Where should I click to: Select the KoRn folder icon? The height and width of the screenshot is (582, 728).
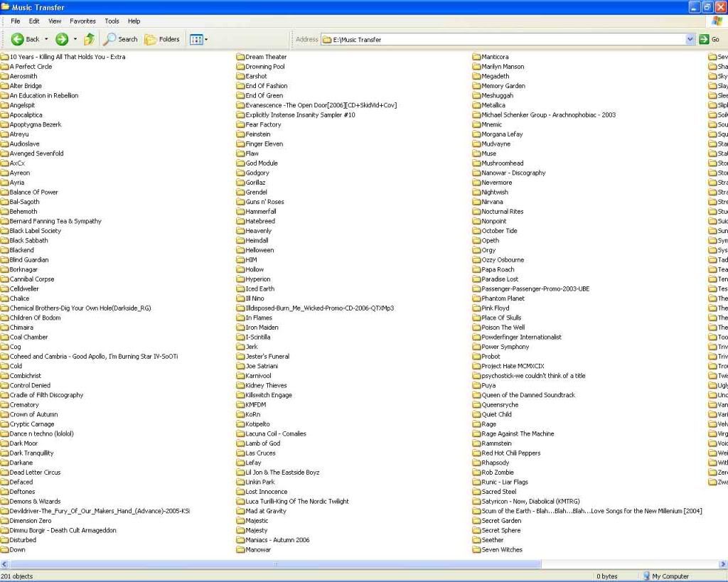(x=240, y=414)
